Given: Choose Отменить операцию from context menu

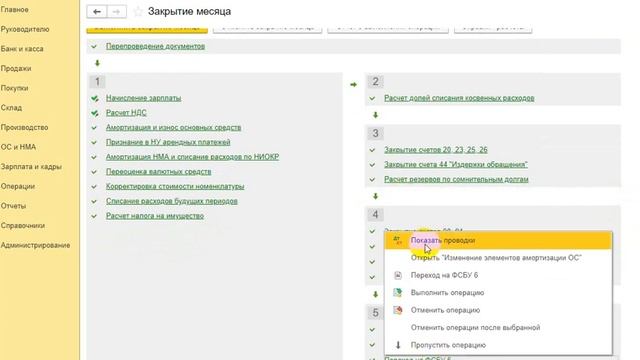Looking at the screenshot, I should (498, 310).
